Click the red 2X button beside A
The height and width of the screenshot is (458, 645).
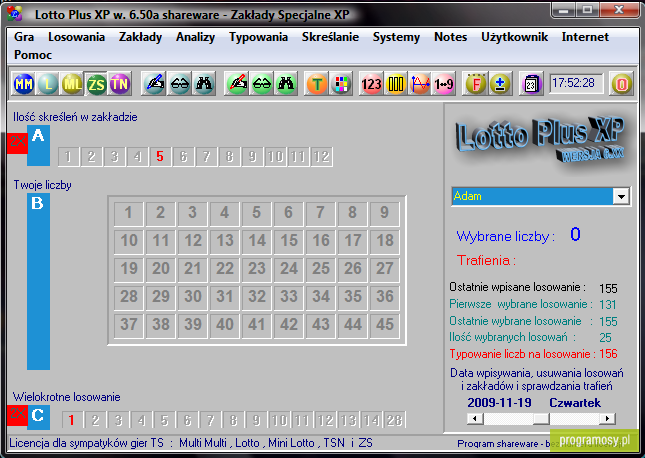tap(17, 143)
